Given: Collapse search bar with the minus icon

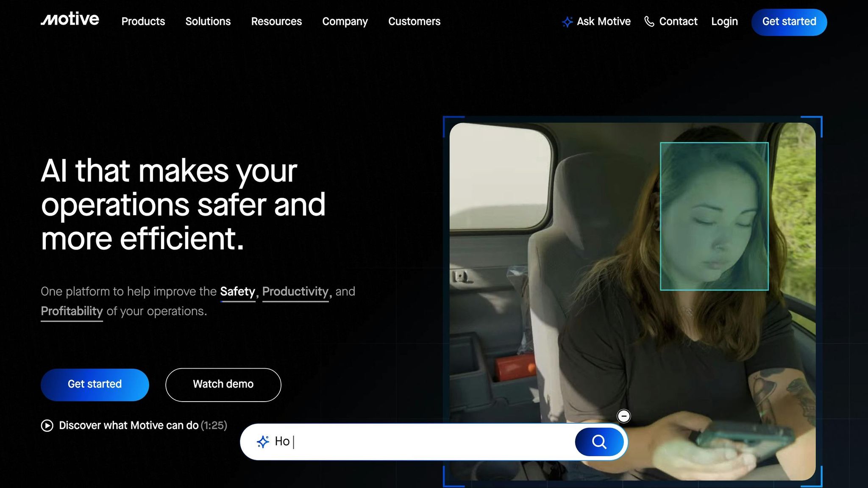Looking at the screenshot, I should tap(623, 416).
